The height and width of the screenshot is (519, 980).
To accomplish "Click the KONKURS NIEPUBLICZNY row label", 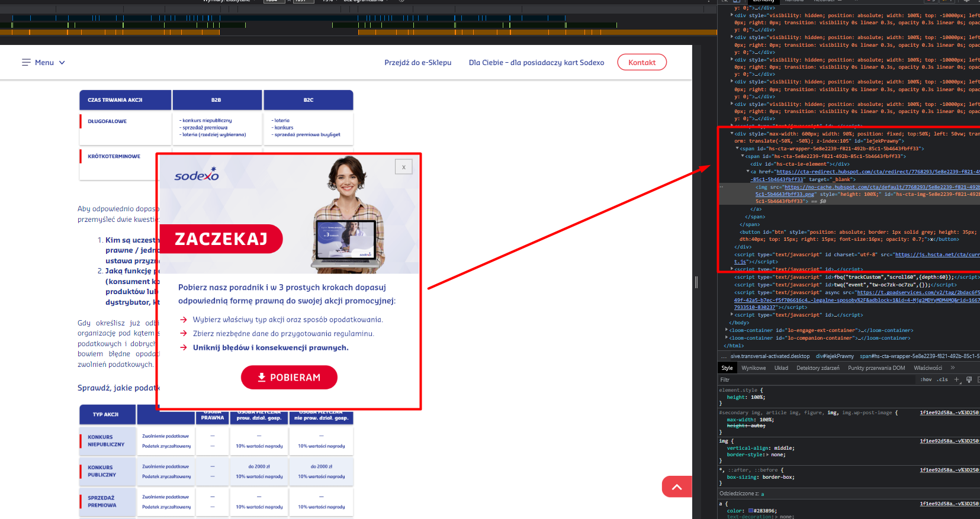I will tap(106, 441).
